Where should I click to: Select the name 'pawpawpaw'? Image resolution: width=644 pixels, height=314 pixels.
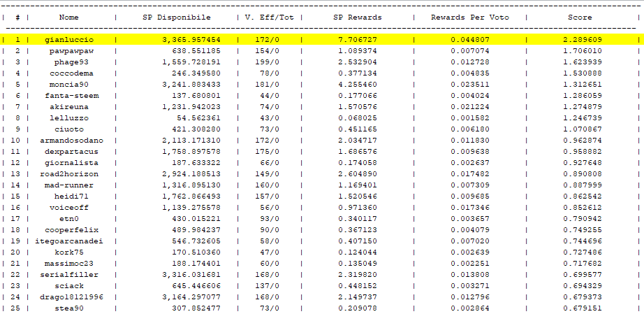click(71, 51)
